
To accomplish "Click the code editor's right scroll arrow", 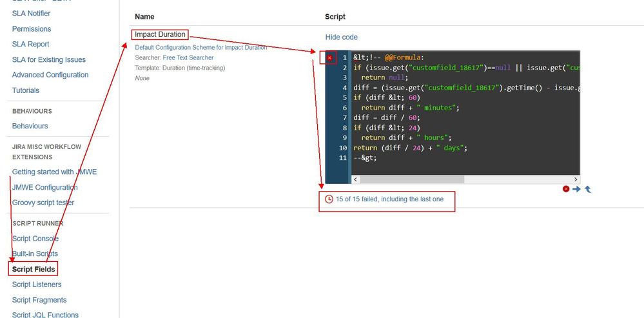I will click(x=576, y=179).
